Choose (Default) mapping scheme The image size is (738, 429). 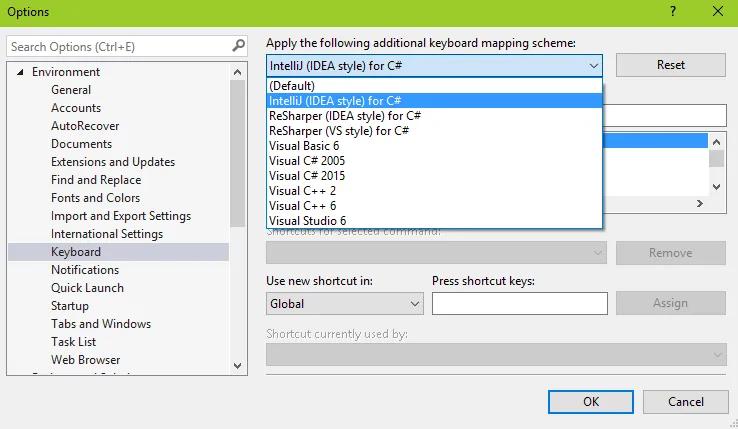434,86
